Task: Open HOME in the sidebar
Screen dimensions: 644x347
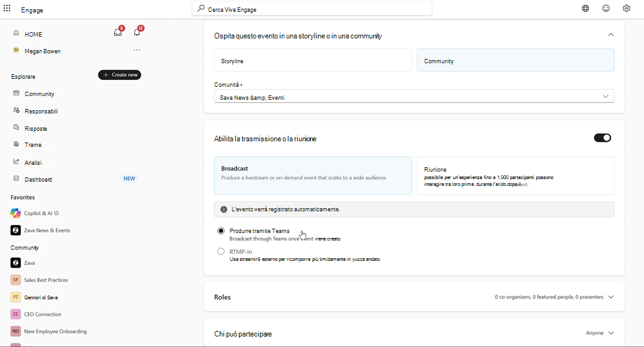Action: point(33,35)
